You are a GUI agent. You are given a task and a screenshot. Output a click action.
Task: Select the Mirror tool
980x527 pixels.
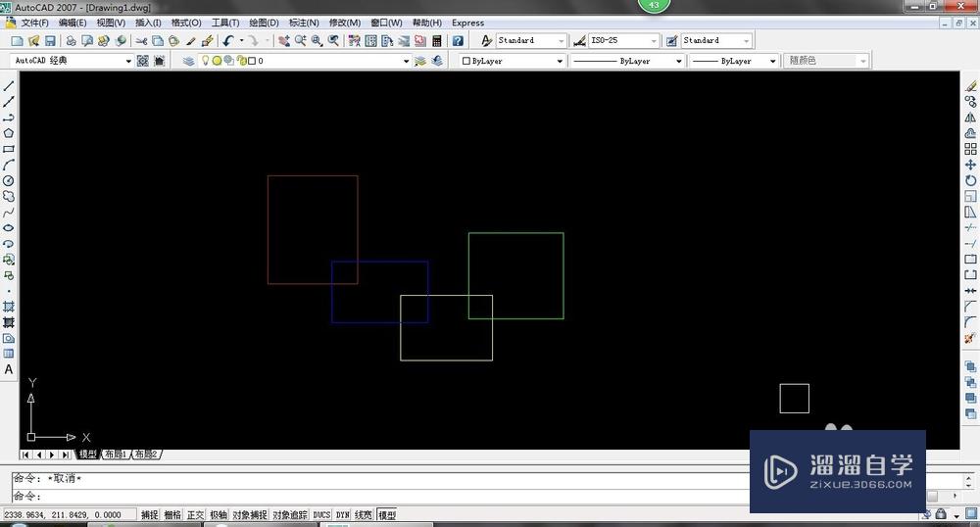pos(970,118)
